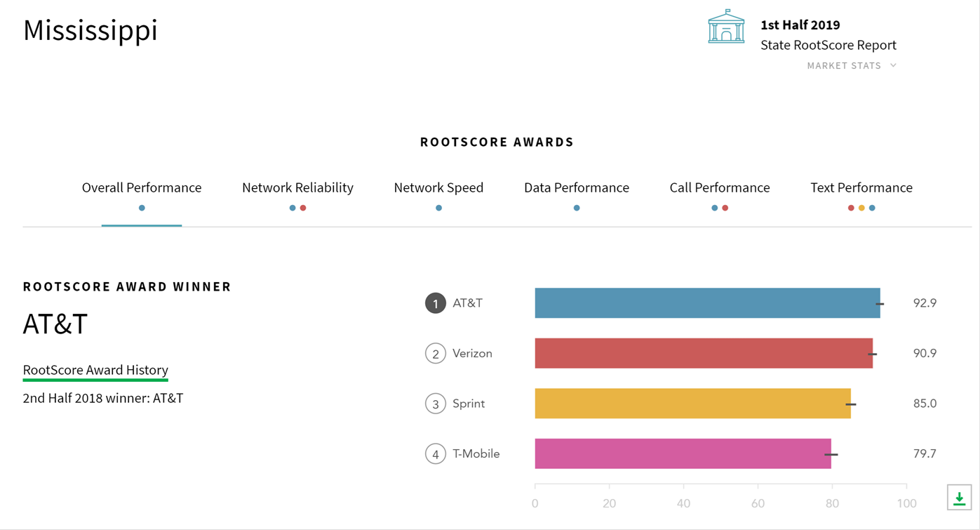Show the Text Performance tab
The width and height of the screenshot is (980, 530).
tap(861, 188)
